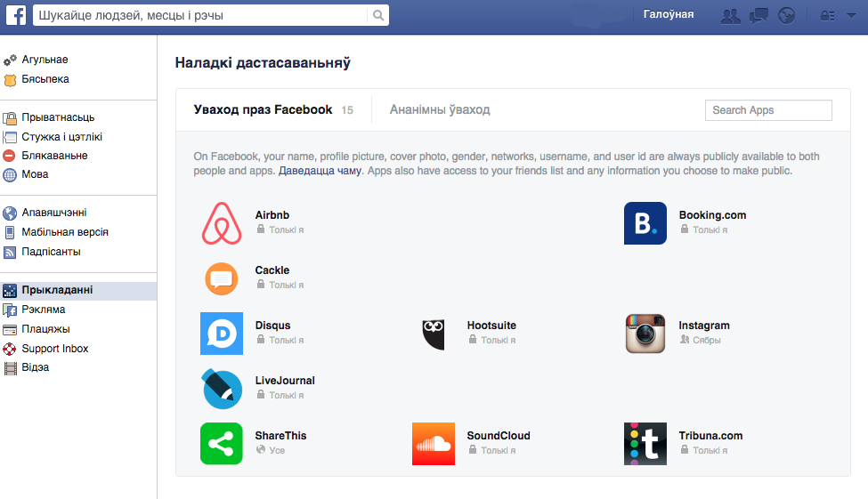This screenshot has height=499, width=868.
Task: Click the search magnifier button
Action: point(378,15)
